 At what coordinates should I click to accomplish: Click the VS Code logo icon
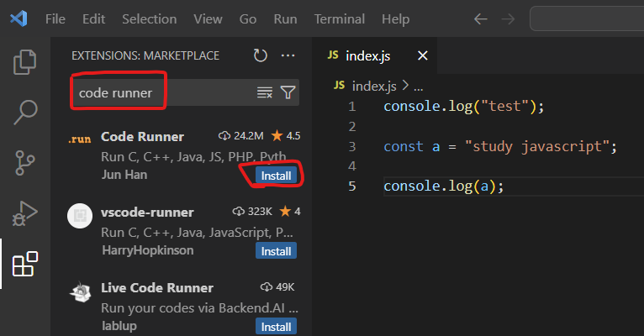tap(18, 18)
